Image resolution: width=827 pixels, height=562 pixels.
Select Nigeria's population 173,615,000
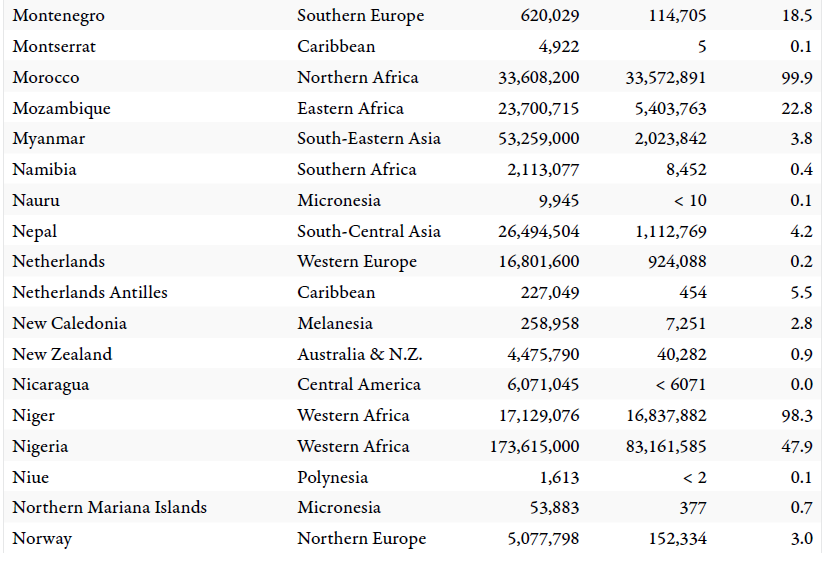tap(534, 446)
